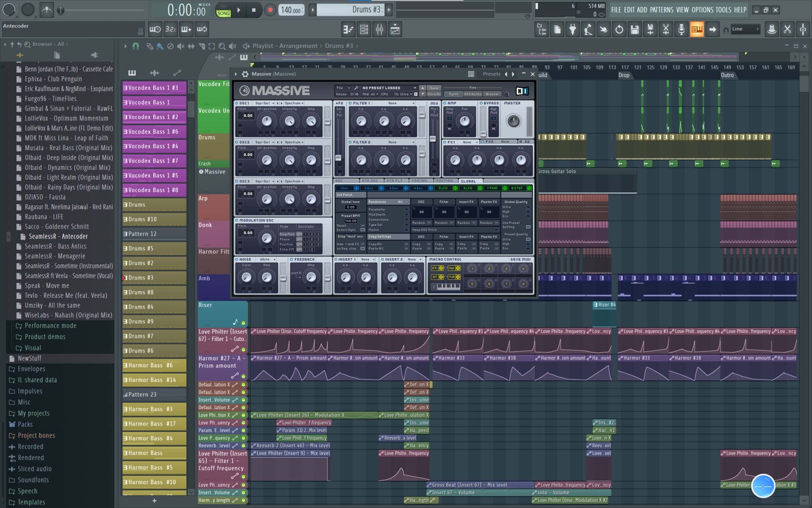
Task: Open the tempo tapper hat icon
Action: (x=771, y=30)
